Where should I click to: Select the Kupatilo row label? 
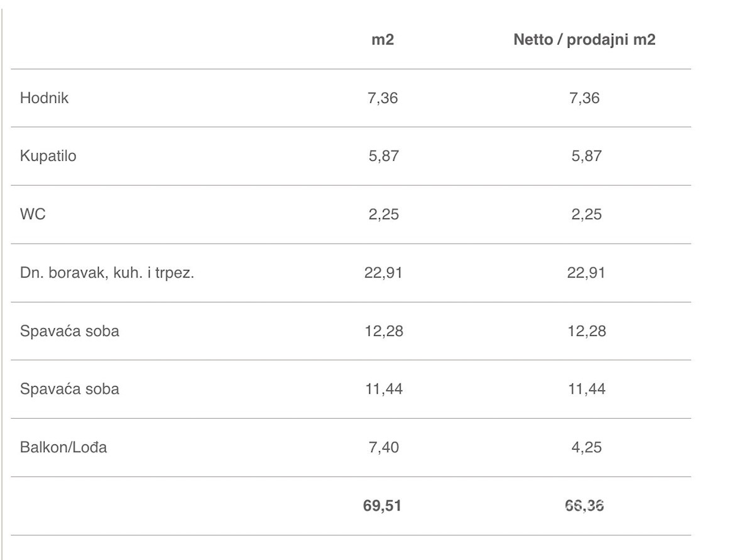48,156
